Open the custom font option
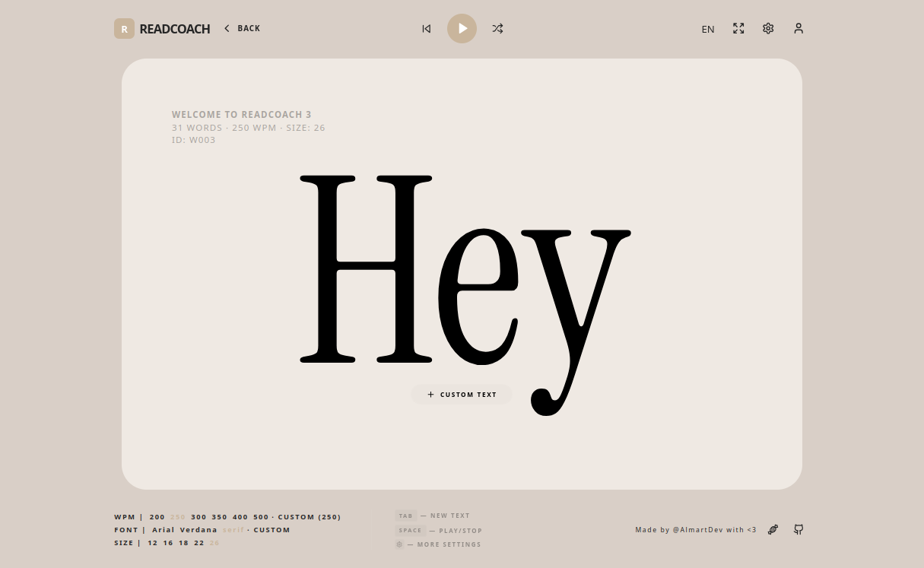 pos(271,530)
